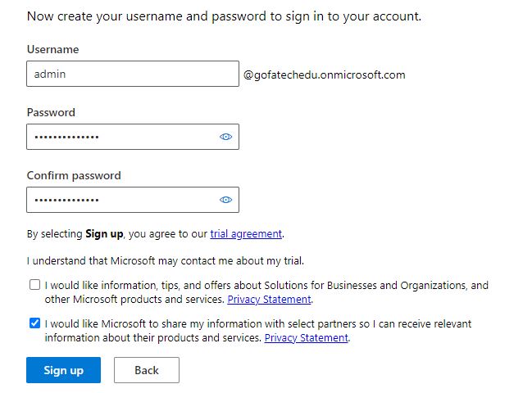
Task: Click the Username field label
Action: (52, 49)
